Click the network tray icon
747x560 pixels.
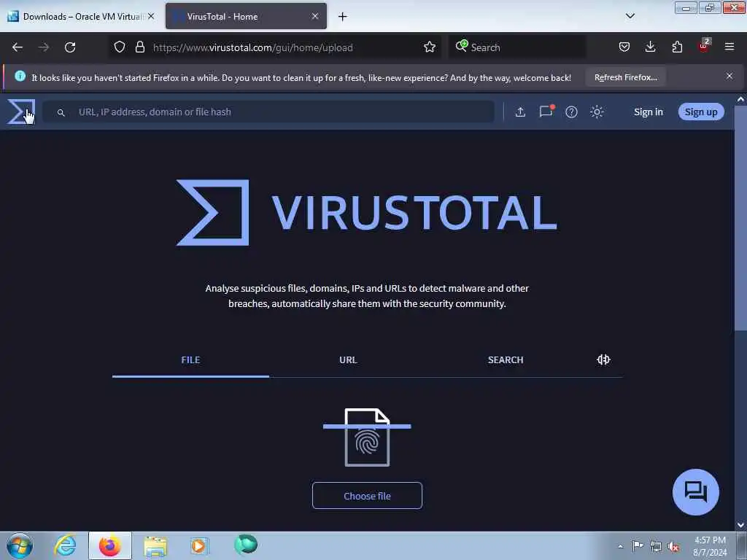pyautogui.click(x=656, y=546)
